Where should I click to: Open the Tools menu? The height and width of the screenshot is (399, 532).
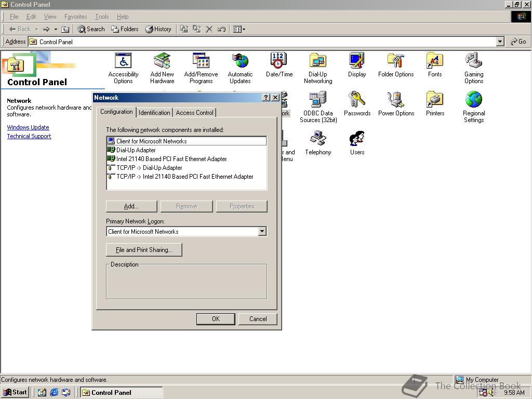[102, 17]
